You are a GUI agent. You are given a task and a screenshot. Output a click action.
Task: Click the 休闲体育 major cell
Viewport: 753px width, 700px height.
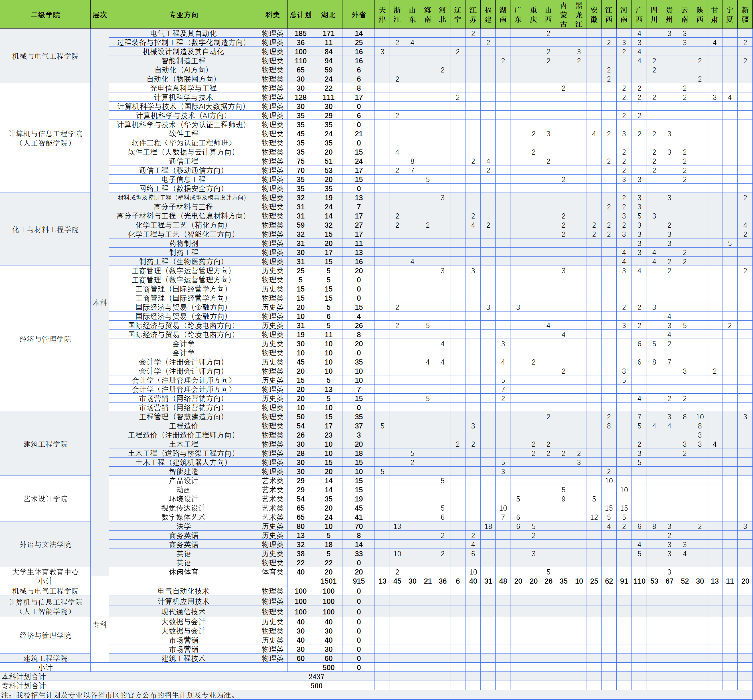pyautogui.click(x=183, y=572)
